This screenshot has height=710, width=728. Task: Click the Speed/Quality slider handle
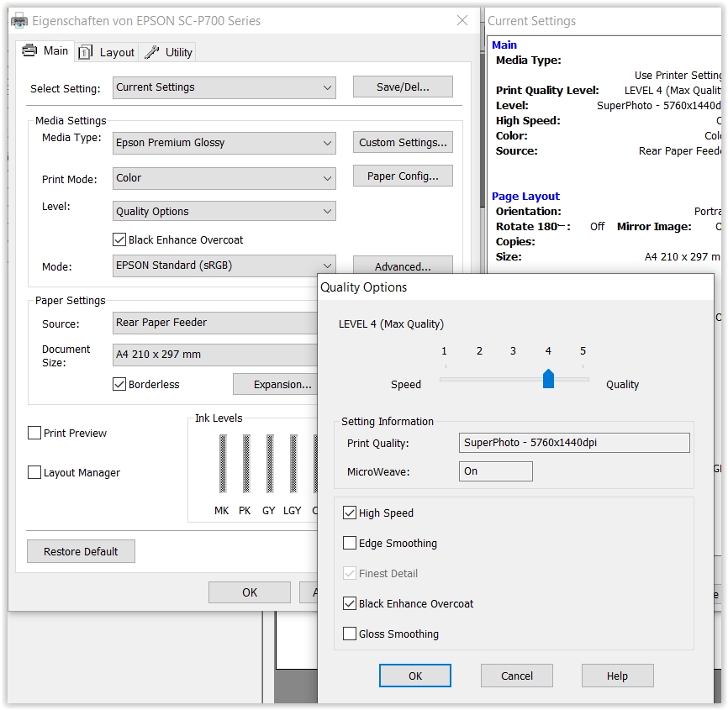point(548,379)
